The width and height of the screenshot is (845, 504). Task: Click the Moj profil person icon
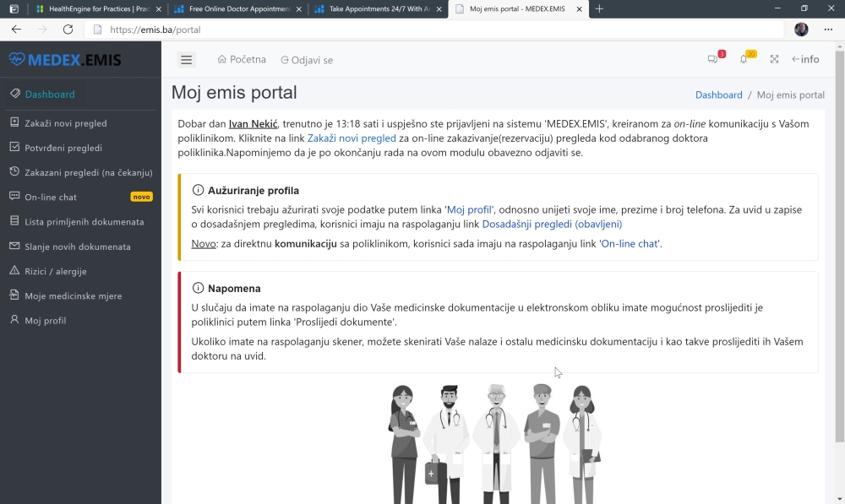coord(14,319)
